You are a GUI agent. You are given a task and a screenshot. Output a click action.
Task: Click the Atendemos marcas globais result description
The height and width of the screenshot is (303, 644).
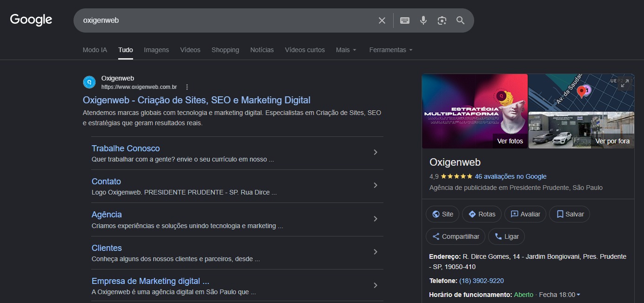click(232, 118)
